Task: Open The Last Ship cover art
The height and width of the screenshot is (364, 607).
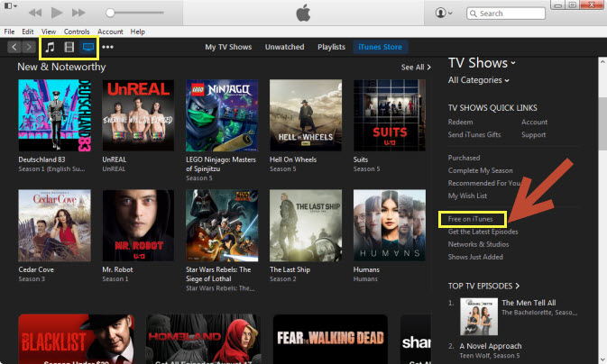Action: [x=306, y=225]
